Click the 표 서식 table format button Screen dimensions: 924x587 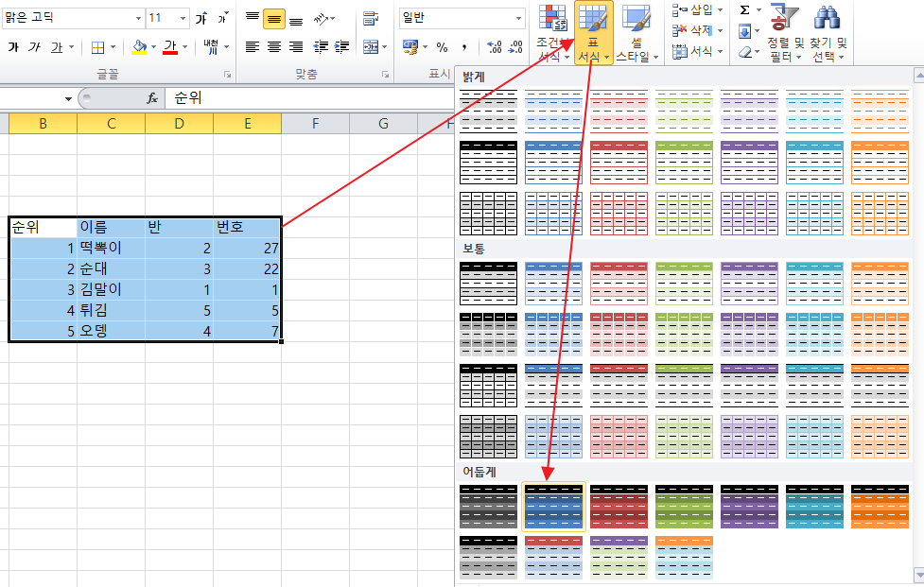click(593, 33)
